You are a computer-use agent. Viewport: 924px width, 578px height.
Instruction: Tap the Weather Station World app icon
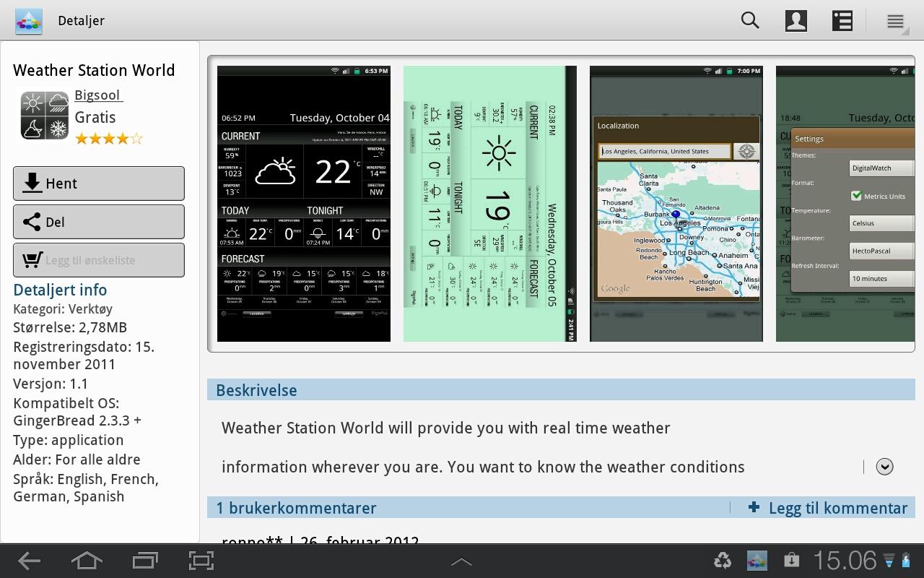tap(44, 115)
